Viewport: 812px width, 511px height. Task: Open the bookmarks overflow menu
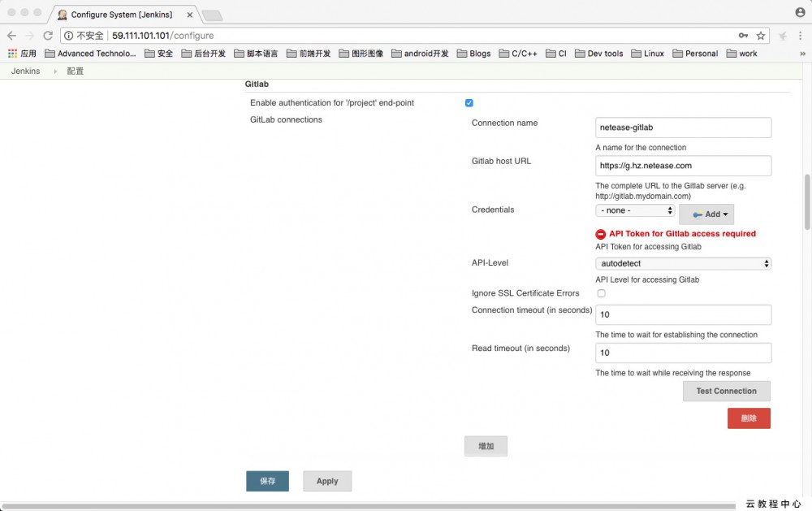[x=802, y=54]
